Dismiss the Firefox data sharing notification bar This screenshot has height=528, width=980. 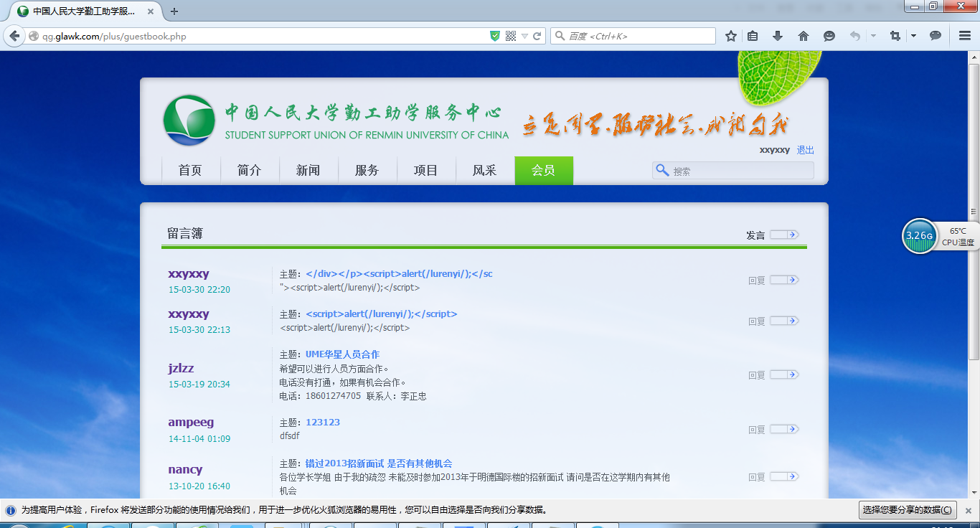click(968, 510)
